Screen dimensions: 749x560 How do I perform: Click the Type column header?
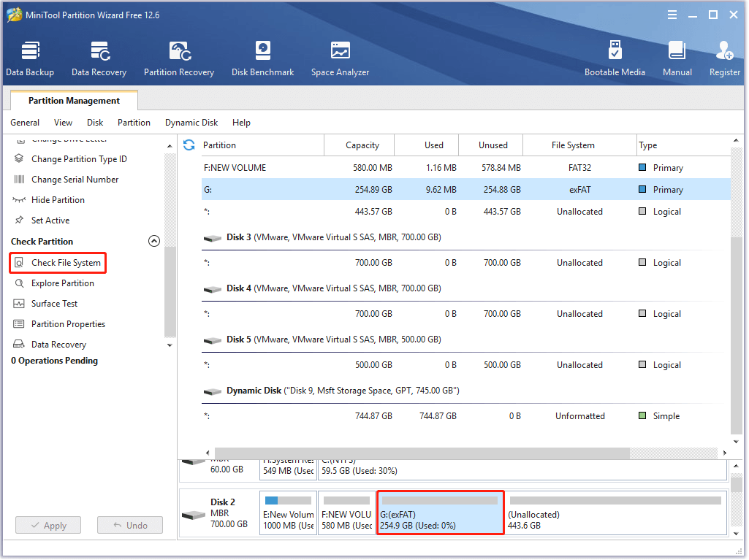(x=683, y=145)
